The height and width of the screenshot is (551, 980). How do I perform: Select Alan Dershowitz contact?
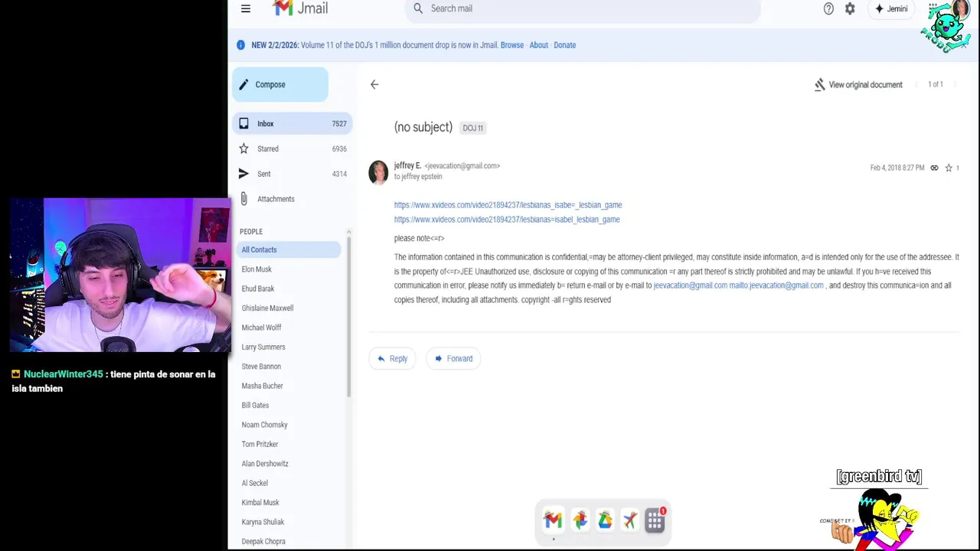tap(265, 464)
